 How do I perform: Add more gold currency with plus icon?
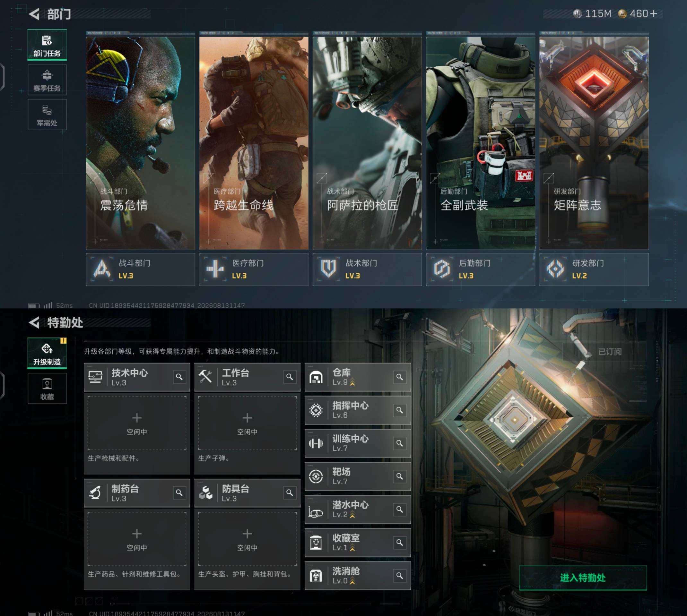[654, 13]
